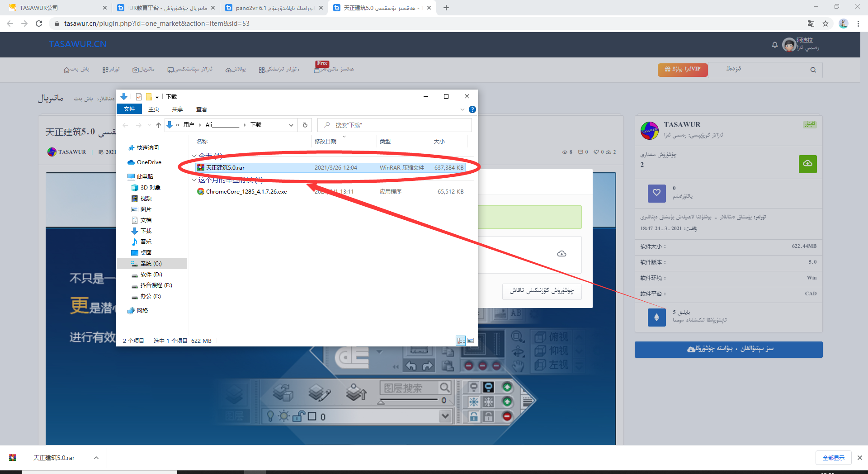This screenshot has height=474, width=868.
Task: Click the orange VIP button
Action: point(682,70)
